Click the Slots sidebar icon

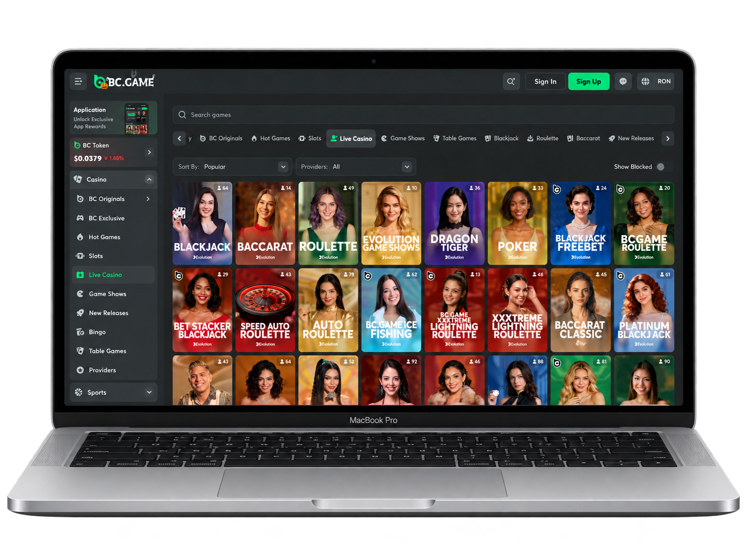click(x=80, y=256)
